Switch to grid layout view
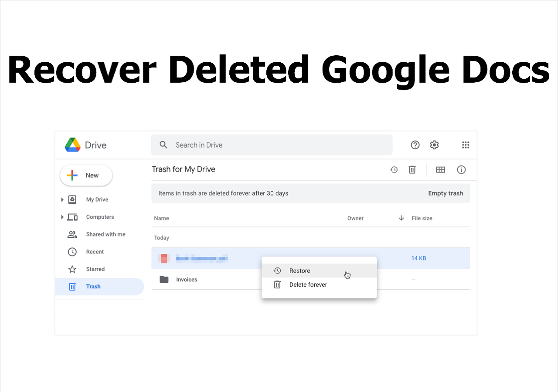558x392 pixels. click(x=440, y=170)
